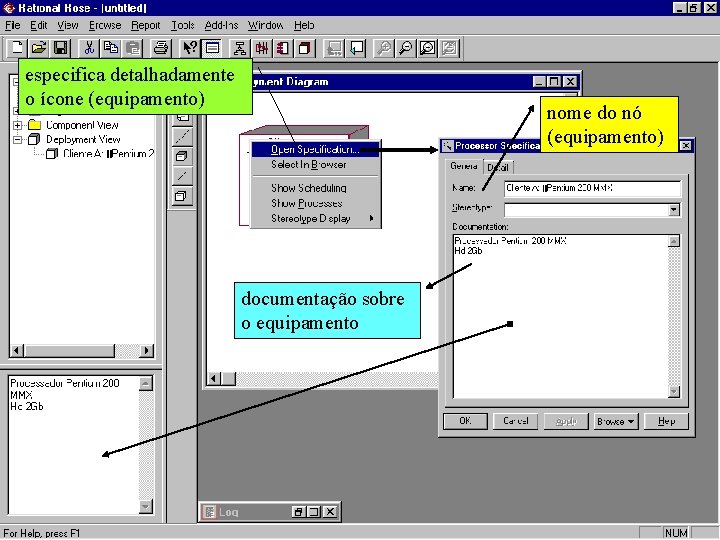
Task: Click the browser tree left scroll arrow
Action: click(17, 351)
